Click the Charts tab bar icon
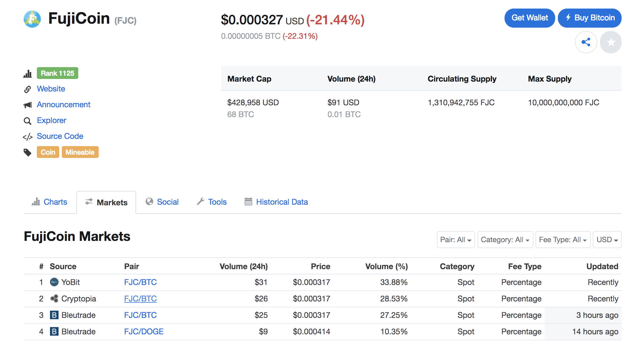644x360 pixels. click(x=36, y=201)
